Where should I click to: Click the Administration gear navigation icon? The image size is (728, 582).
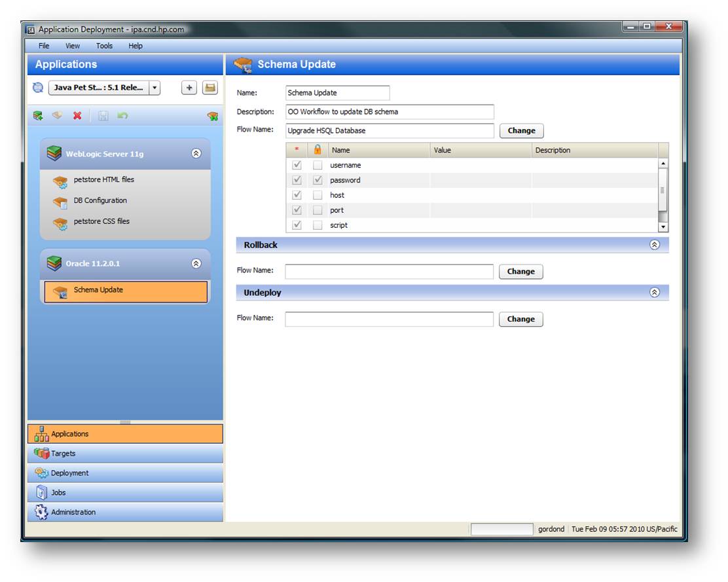pos(41,512)
